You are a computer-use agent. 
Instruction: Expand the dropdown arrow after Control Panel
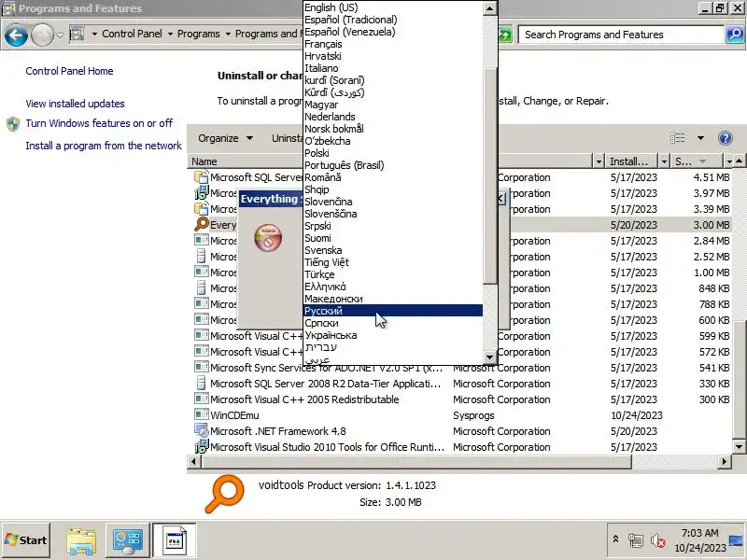[x=170, y=35]
